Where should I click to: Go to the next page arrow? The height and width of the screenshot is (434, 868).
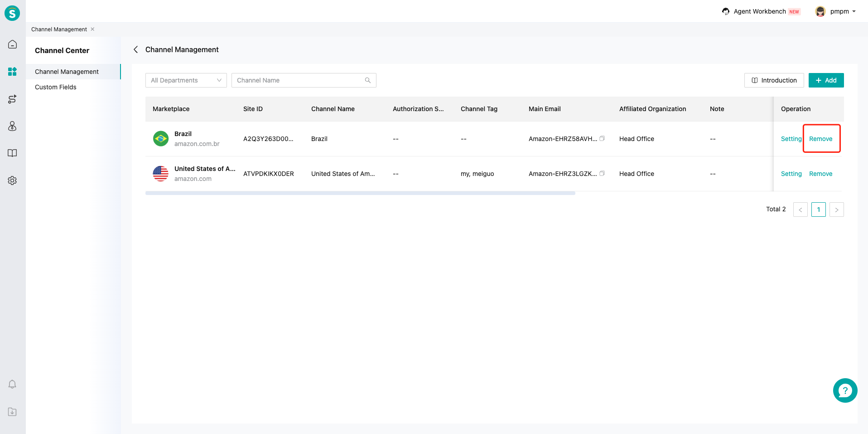point(837,210)
